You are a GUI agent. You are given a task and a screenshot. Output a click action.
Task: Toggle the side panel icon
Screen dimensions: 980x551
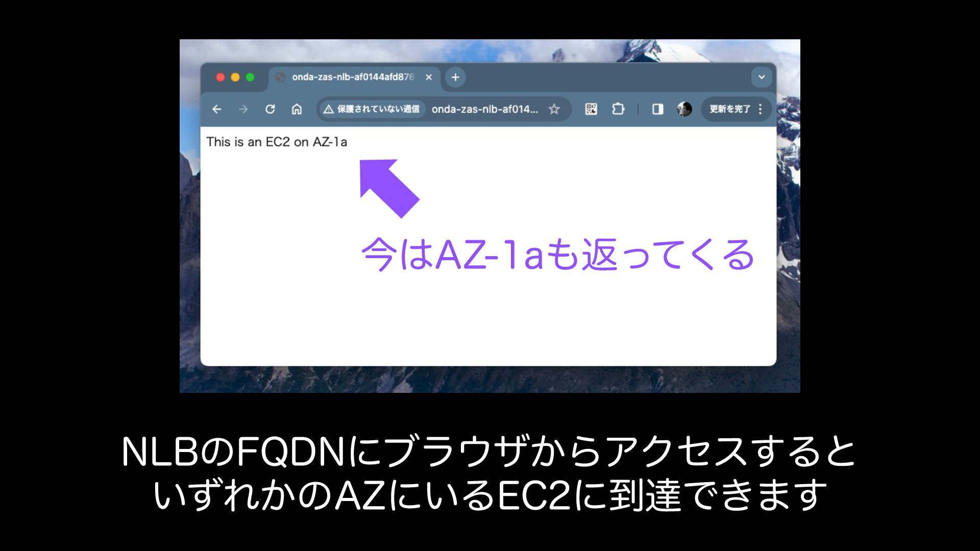click(x=657, y=109)
